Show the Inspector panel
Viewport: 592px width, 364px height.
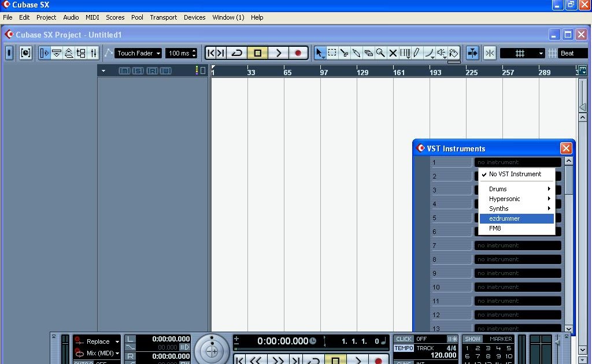tap(44, 53)
